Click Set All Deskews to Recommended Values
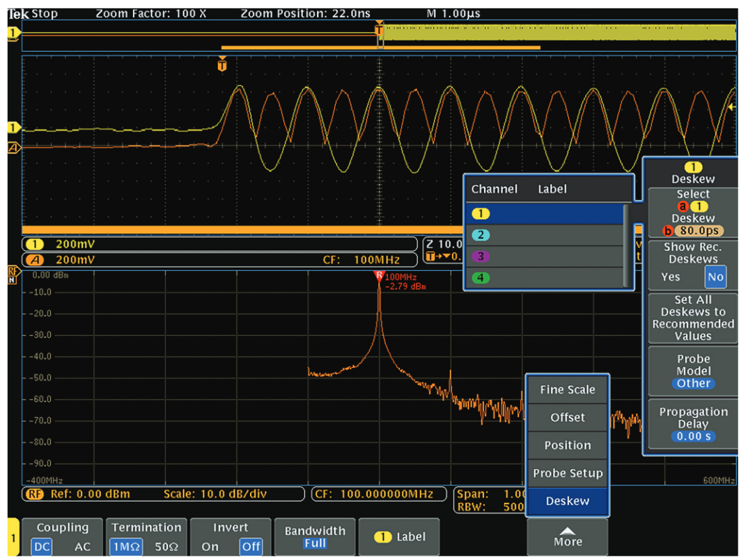748x560 pixels. pos(692,318)
